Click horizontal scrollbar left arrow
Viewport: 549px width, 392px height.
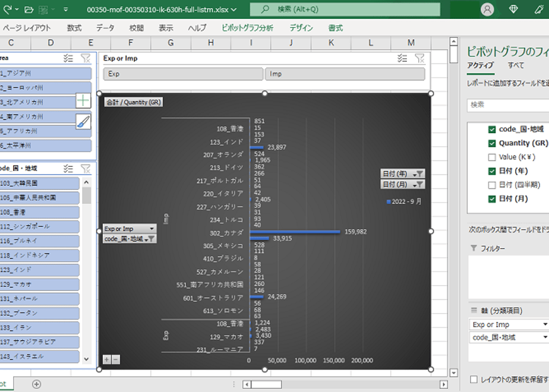point(247,384)
